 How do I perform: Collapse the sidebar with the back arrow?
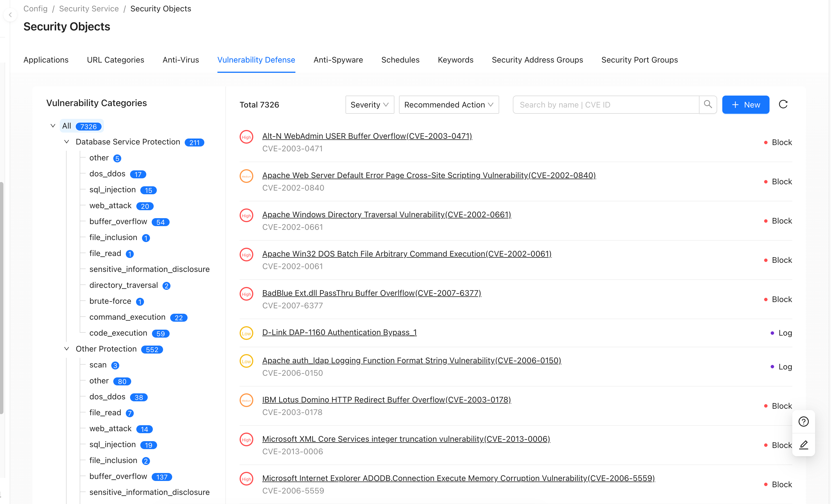click(x=10, y=15)
